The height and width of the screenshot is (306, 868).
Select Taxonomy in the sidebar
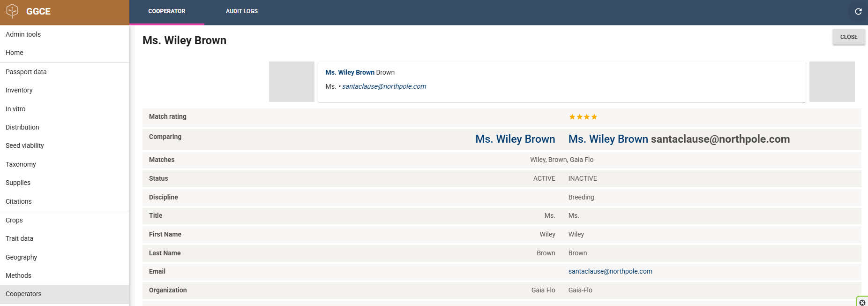point(21,164)
